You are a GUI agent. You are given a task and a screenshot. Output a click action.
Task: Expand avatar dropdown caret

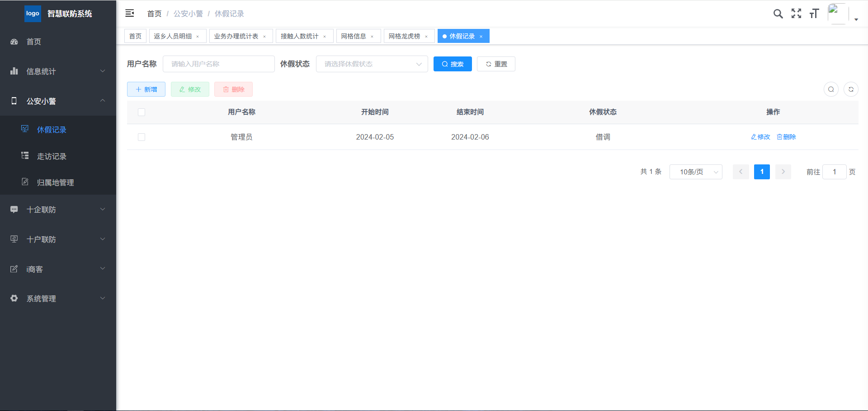[x=856, y=19]
